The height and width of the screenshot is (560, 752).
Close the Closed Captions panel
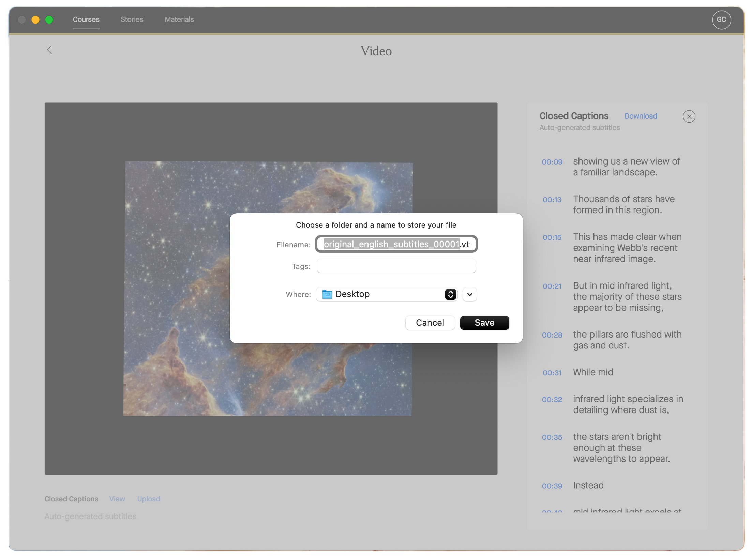[x=690, y=116]
